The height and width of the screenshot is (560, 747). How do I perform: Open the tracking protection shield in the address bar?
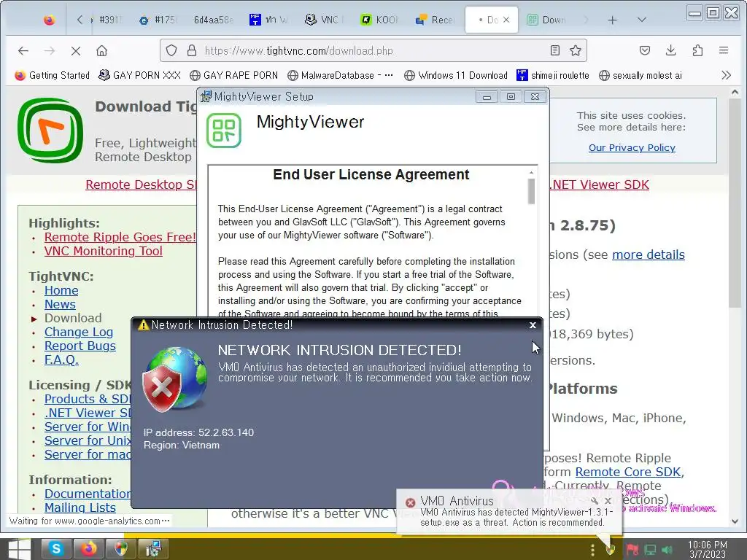(x=171, y=50)
